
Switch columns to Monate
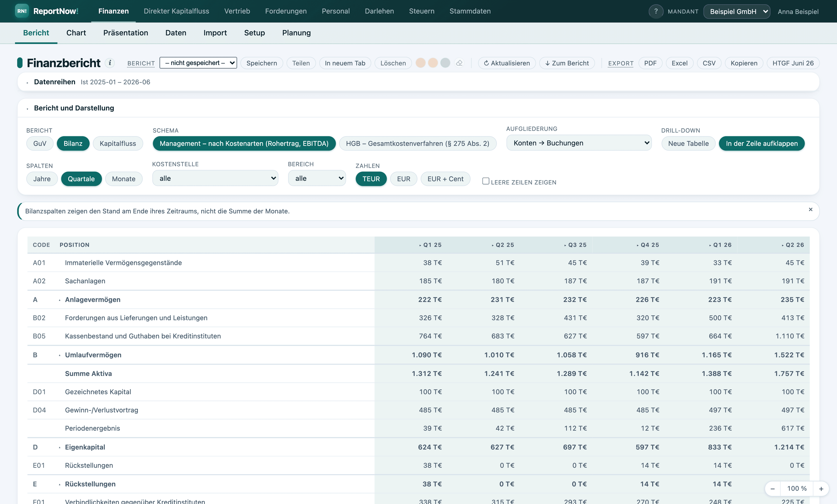(124, 179)
